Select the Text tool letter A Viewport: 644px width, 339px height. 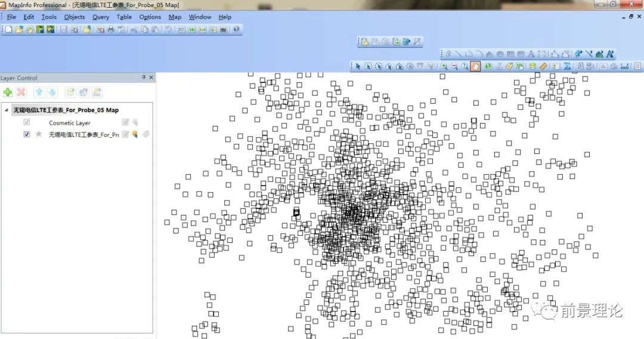[531, 54]
